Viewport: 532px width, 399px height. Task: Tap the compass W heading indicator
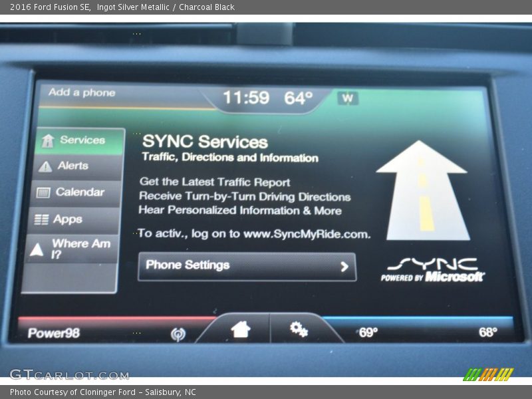[x=348, y=98]
